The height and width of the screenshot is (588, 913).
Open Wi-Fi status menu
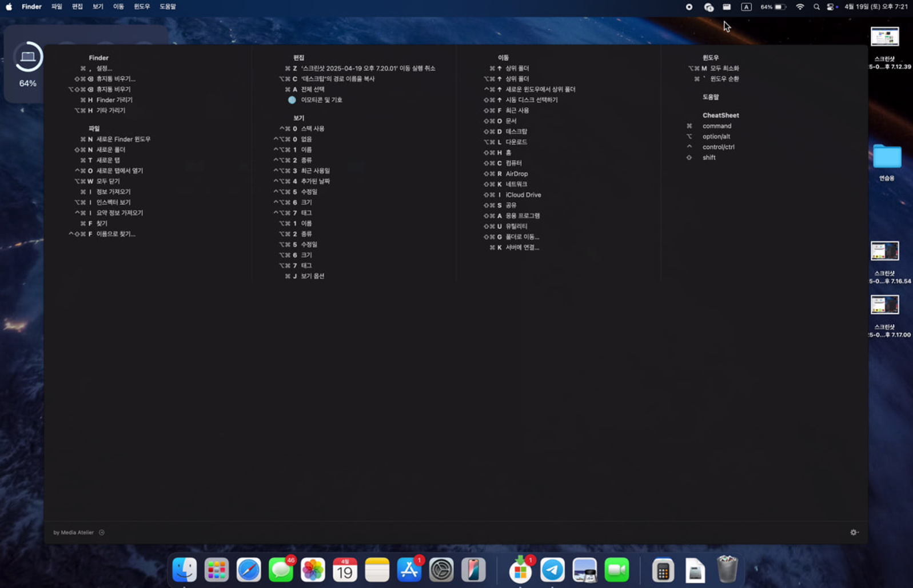(800, 7)
